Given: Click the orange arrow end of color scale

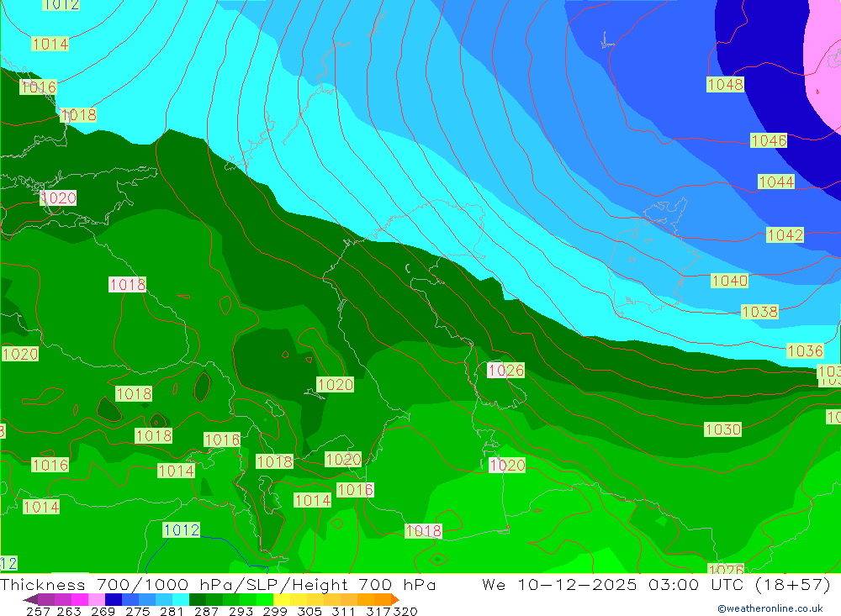Looking at the screenshot, I should (x=395, y=599).
